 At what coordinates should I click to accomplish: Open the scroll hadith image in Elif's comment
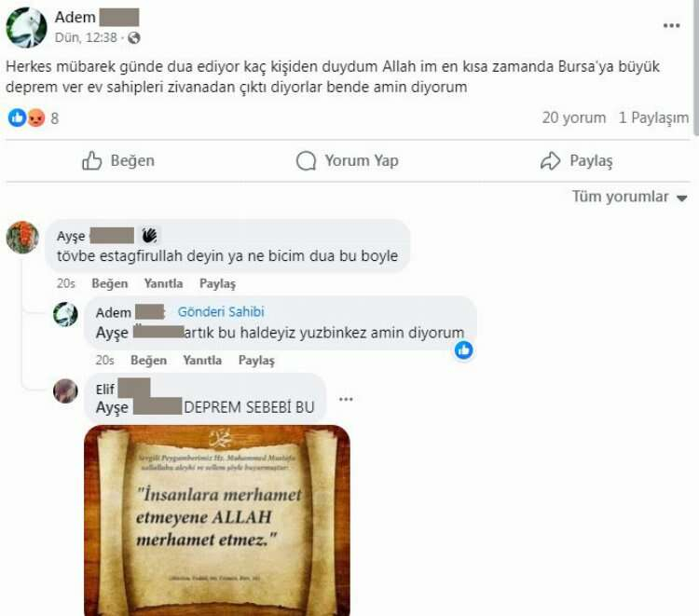point(217,520)
